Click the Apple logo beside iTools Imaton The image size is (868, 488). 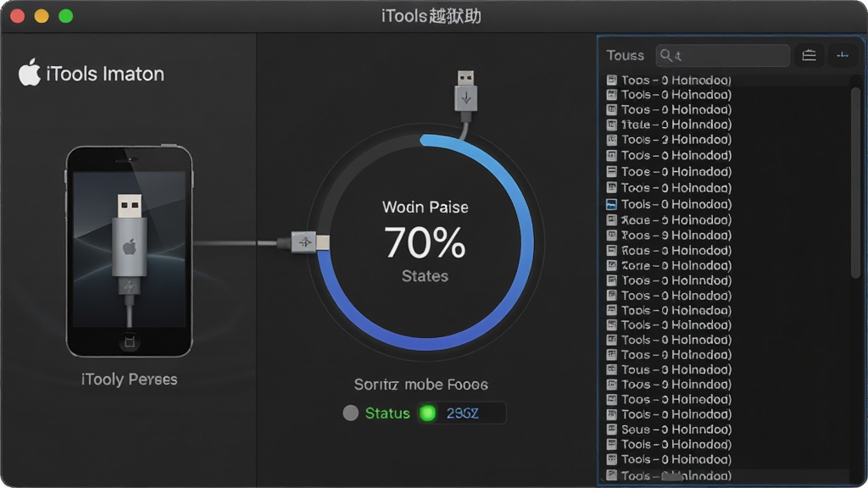pos(30,73)
